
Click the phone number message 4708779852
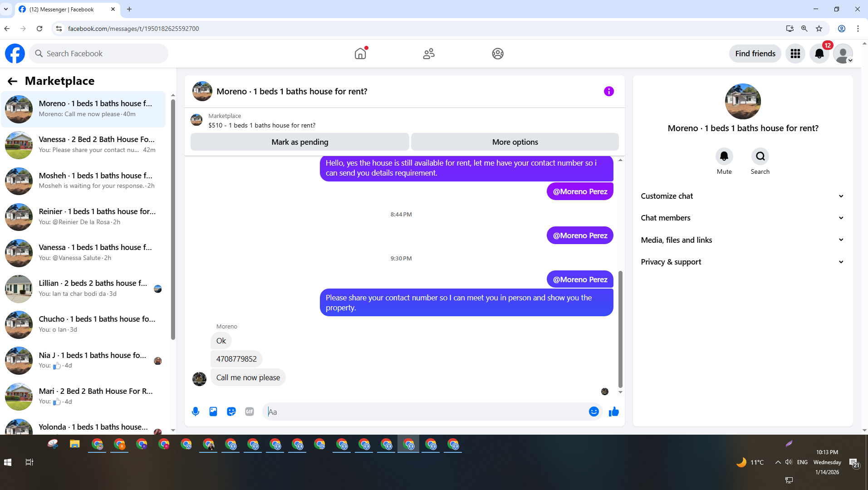click(236, 359)
